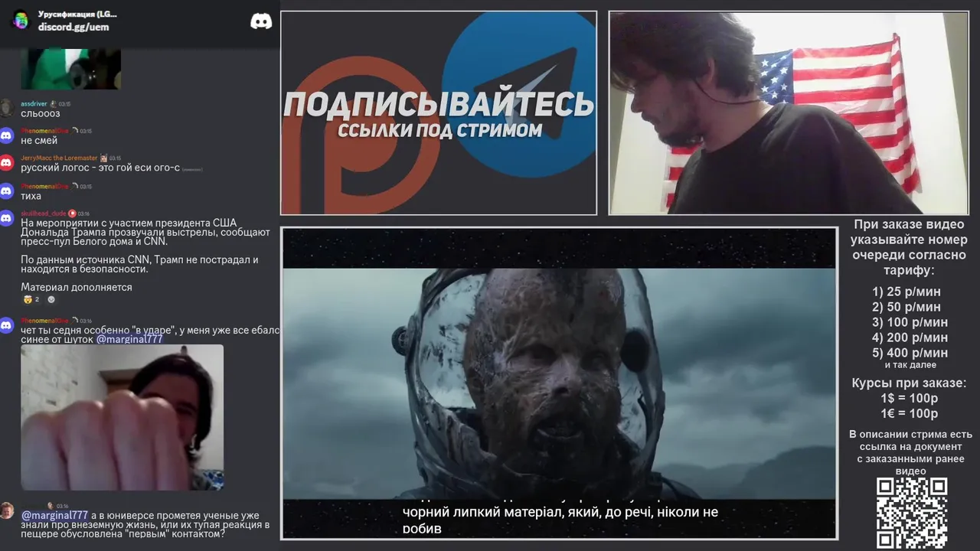The height and width of the screenshot is (551, 980).
Task: Click the exchange rate "1$ = 100р"
Action: coord(910,399)
